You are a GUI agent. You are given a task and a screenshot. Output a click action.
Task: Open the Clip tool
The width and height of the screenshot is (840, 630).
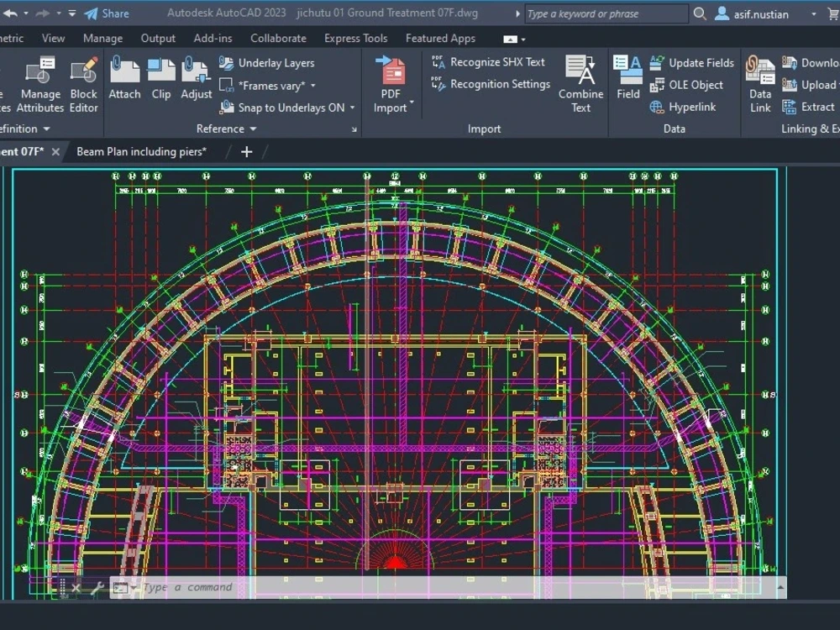161,80
